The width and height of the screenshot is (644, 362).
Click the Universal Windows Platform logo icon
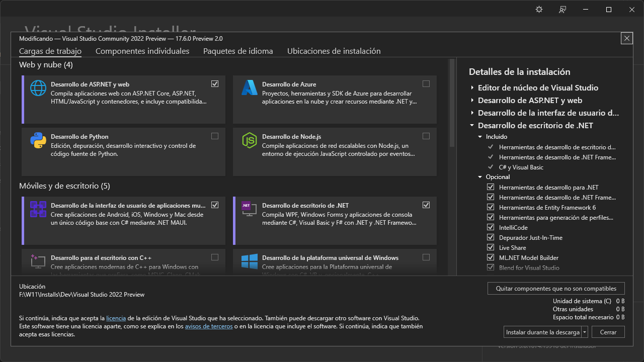coord(250,261)
